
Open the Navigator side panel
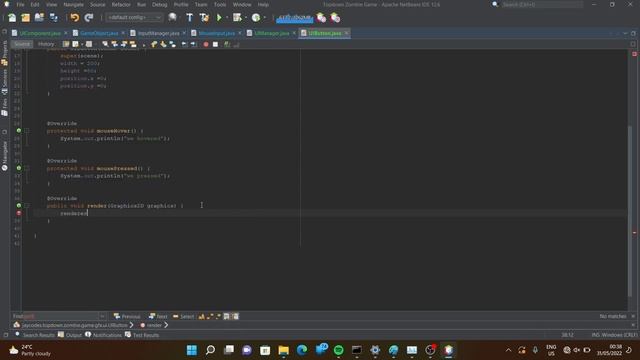pos(4,156)
